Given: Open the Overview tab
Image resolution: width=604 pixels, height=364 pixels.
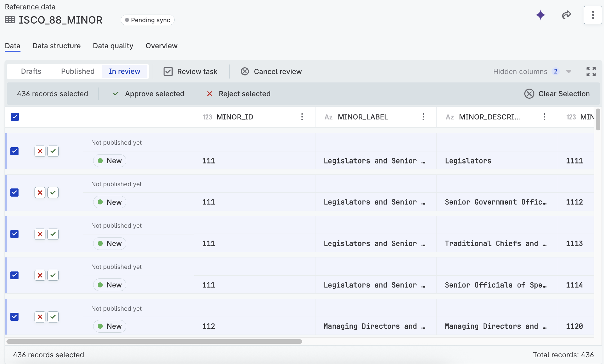Looking at the screenshot, I should coord(161,46).
